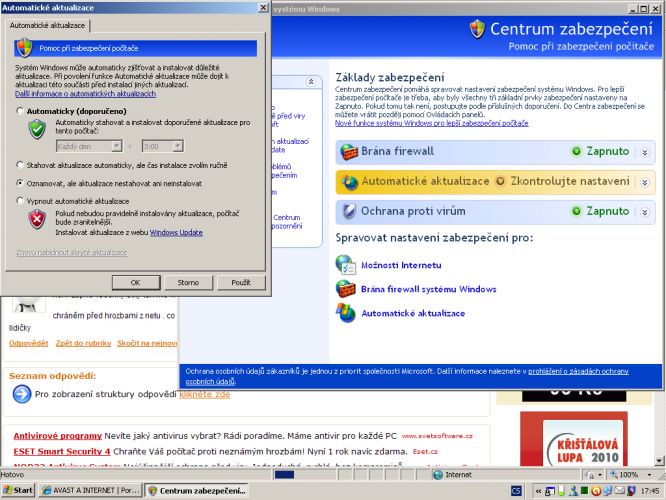Collapse the left sidebar panel chevron
Viewport: 666px width, 500px height.
[x=311, y=82]
